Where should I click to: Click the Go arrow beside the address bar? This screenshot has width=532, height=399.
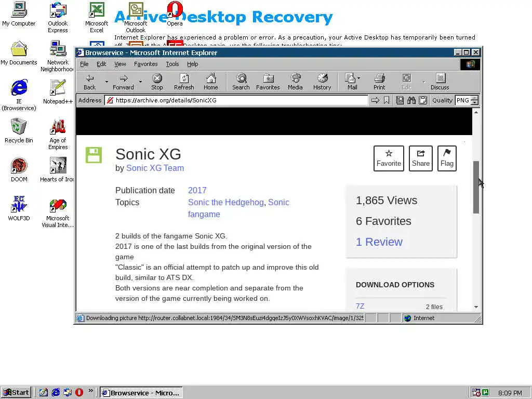point(375,100)
